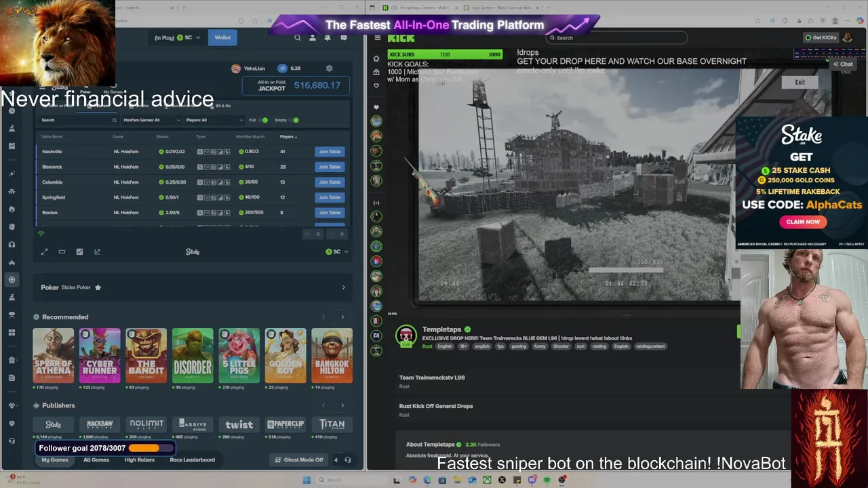Open support headset icon beside Ghost Mode
Screen dimensions: 868x488
pos(348,460)
